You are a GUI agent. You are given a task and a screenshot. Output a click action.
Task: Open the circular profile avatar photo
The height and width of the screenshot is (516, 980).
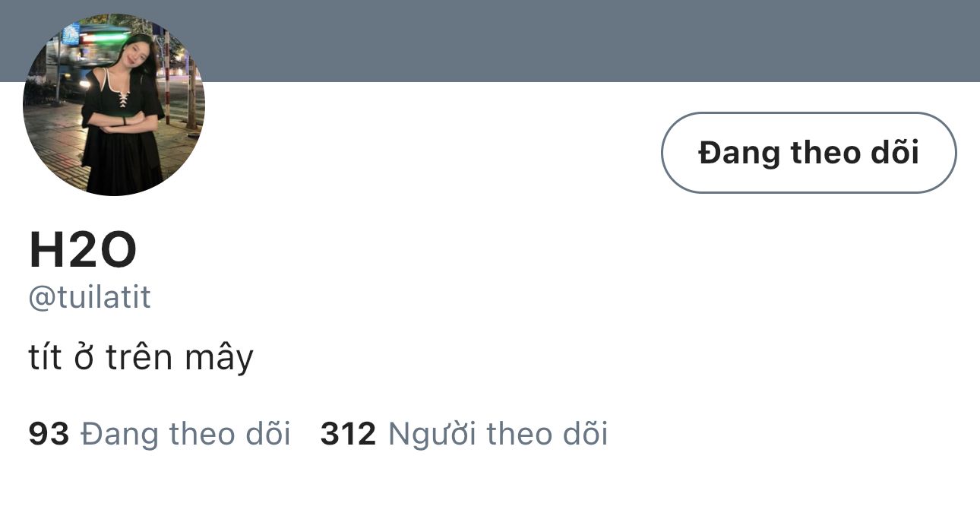pos(114,105)
